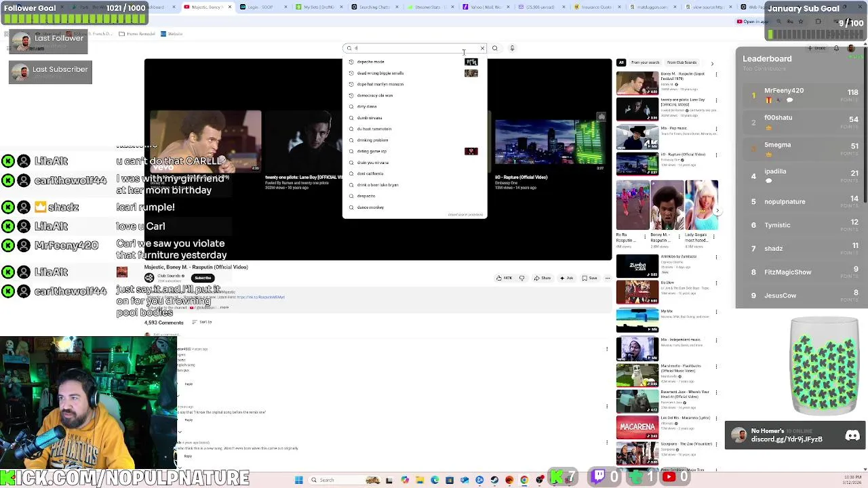Viewport: 868px width, 488px height.
Task: Show next Shorts with right arrow
Action: [x=717, y=211]
